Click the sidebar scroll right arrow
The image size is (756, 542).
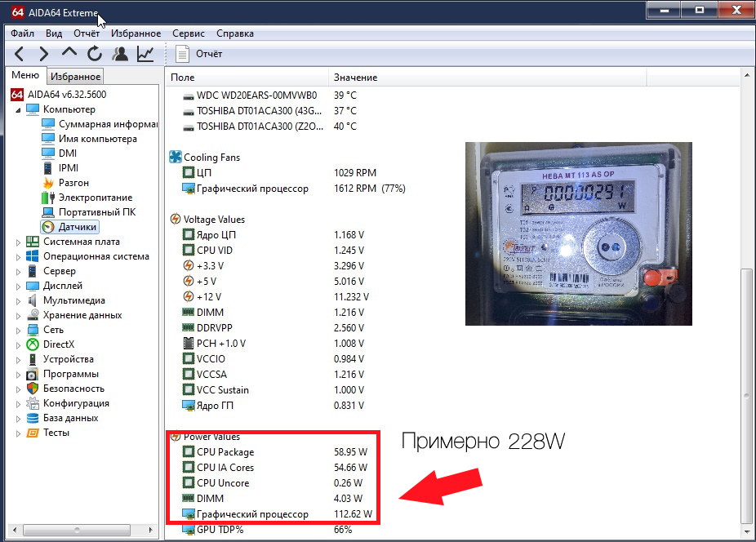tap(150, 530)
